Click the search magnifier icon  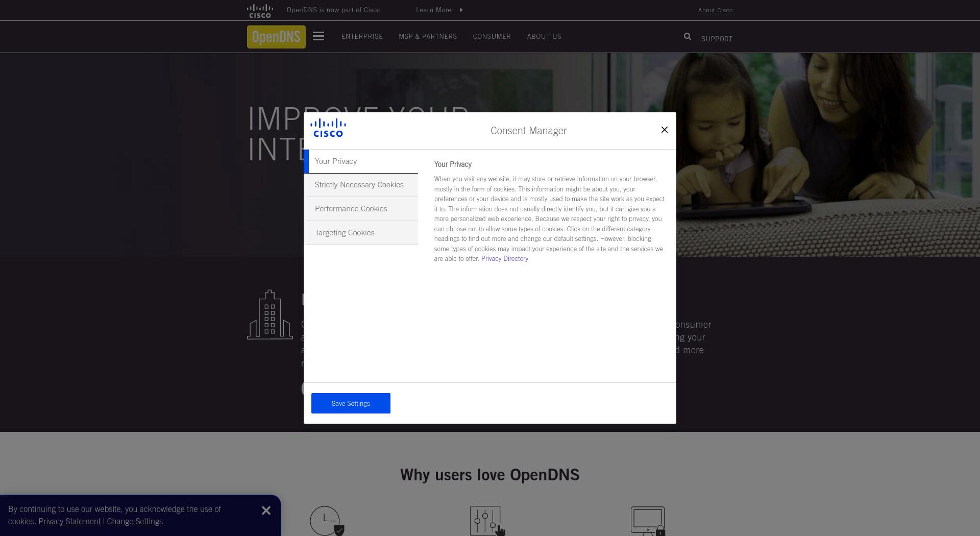click(x=688, y=36)
